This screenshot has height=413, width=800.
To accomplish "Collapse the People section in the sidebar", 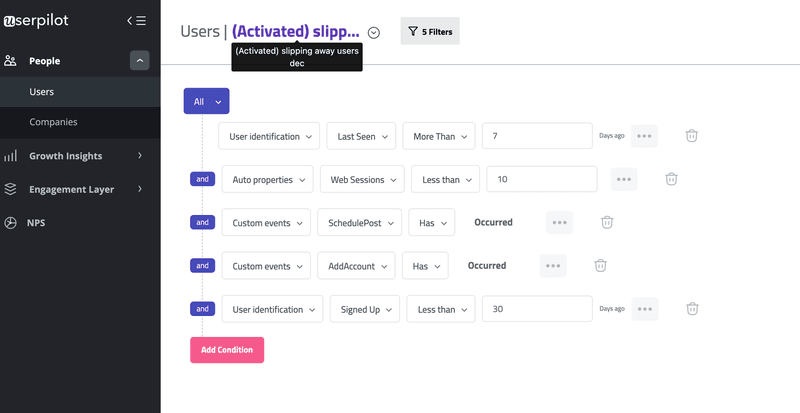I will (x=140, y=61).
